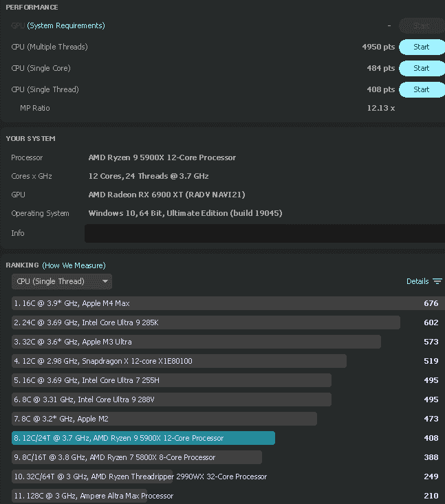
Task: Click the Snapdragon X 12-core ranking bar
Action: coord(179,361)
